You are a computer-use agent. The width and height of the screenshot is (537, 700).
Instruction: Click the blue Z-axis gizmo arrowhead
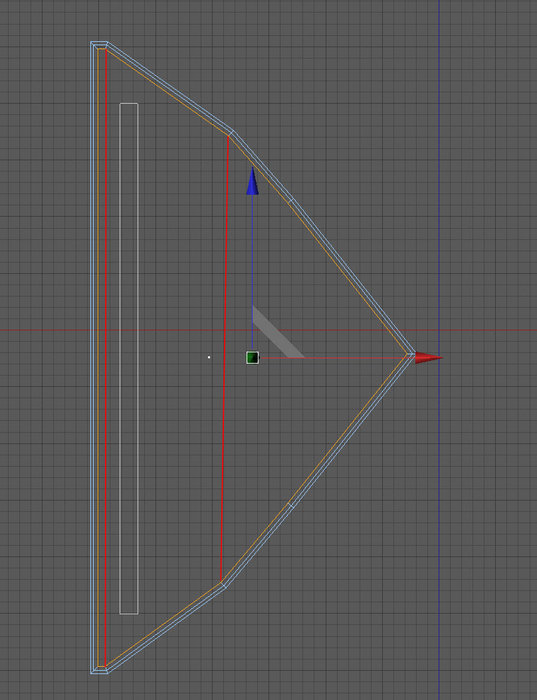pos(252,181)
